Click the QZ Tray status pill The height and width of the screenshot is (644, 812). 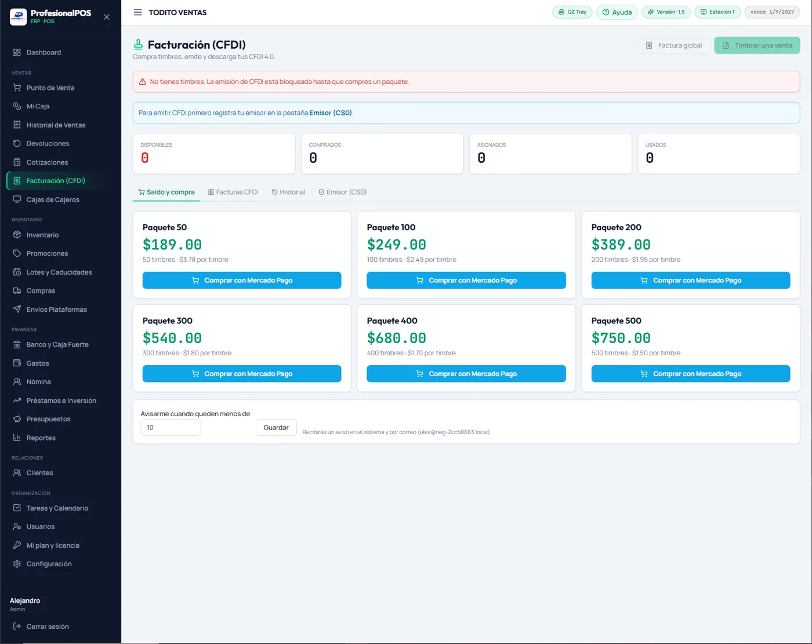[x=572, y=12]
